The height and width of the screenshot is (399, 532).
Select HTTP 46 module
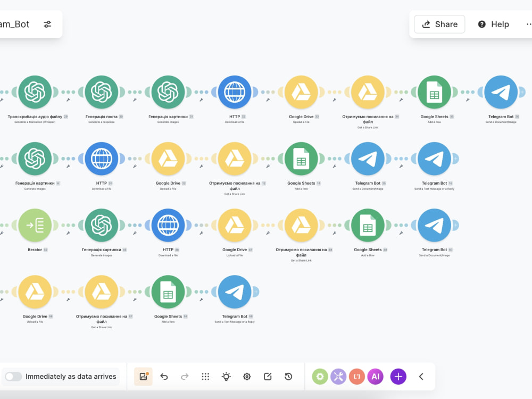click(x=168, y=225)
